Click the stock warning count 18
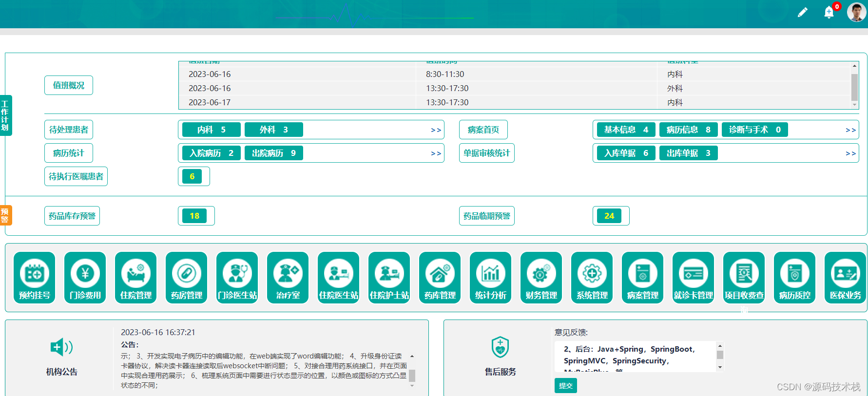Screen dimensions: 868x396 pos(194,216)
